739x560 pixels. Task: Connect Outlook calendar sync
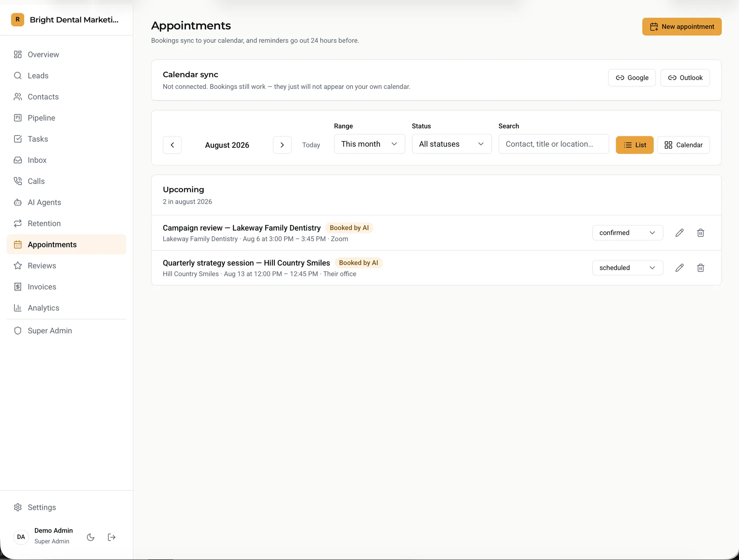tap(685, 78)
